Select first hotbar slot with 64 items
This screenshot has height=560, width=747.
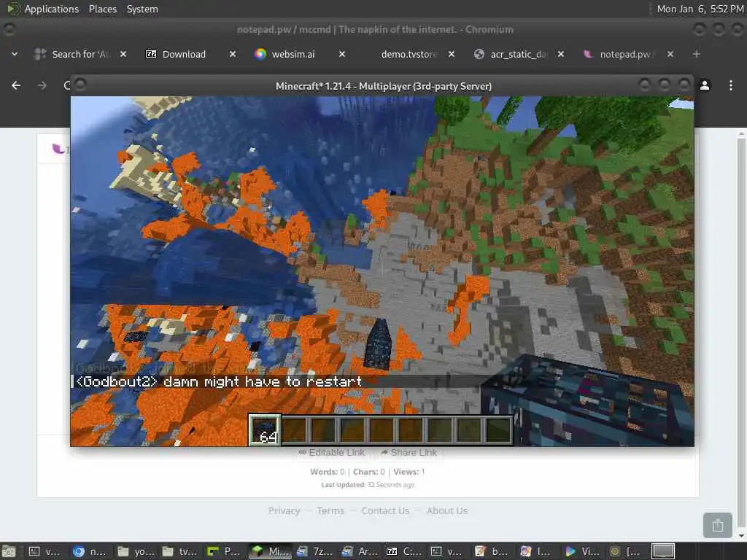click(264, 429)
